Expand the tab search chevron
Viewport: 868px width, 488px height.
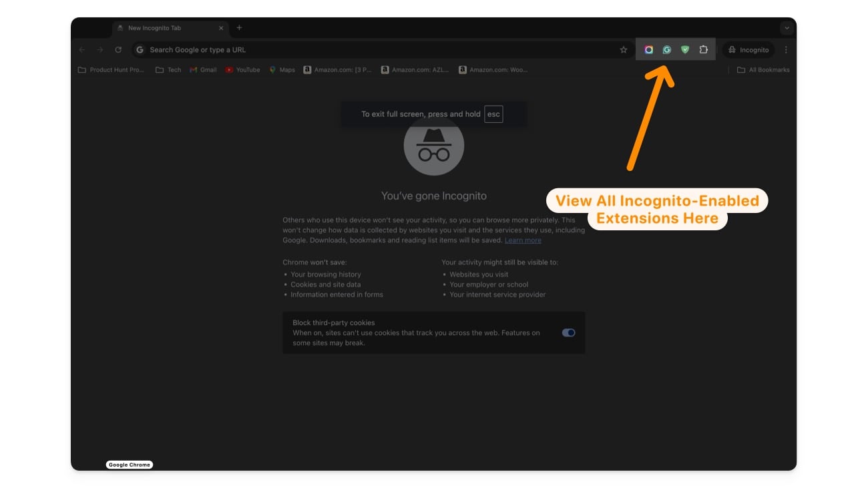tap(787, 28)
